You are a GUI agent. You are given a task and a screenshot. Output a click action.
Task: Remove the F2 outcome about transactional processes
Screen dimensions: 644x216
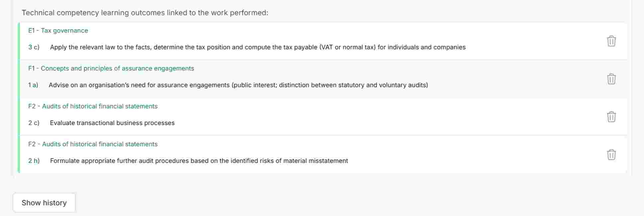(x=611, y=117)
